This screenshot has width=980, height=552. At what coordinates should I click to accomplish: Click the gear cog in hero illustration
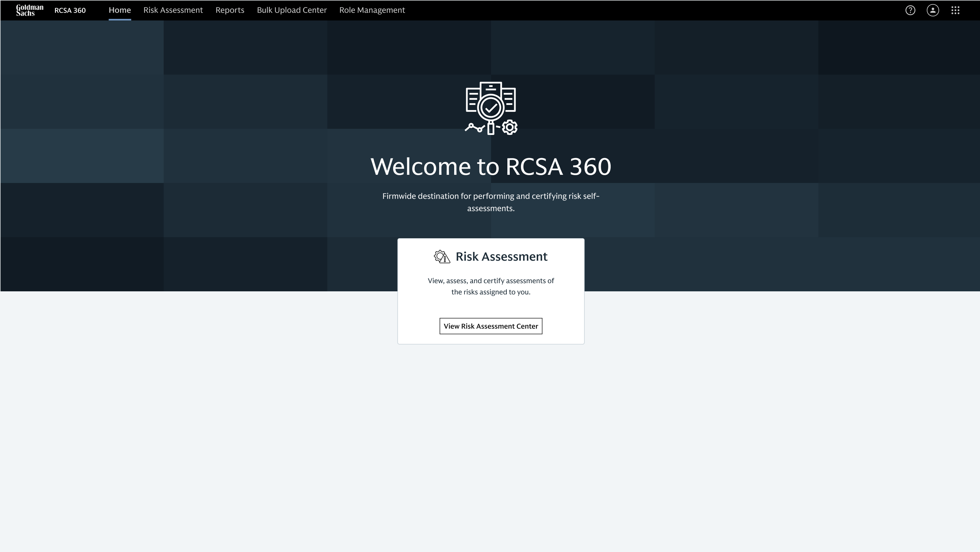click(x=509, y=127)
